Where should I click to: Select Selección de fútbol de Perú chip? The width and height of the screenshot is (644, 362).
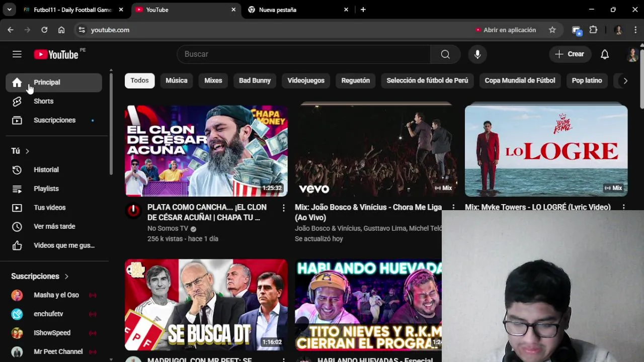(427, 80)
